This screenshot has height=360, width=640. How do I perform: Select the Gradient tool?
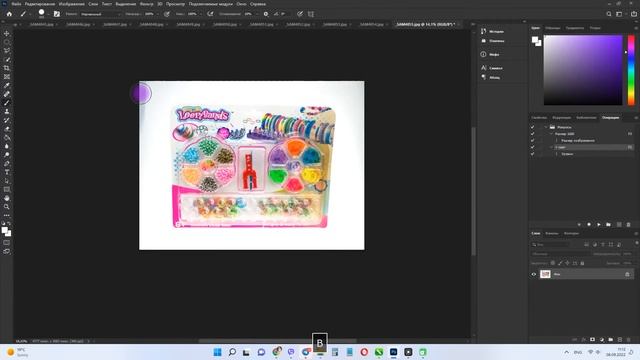[7, 138]
